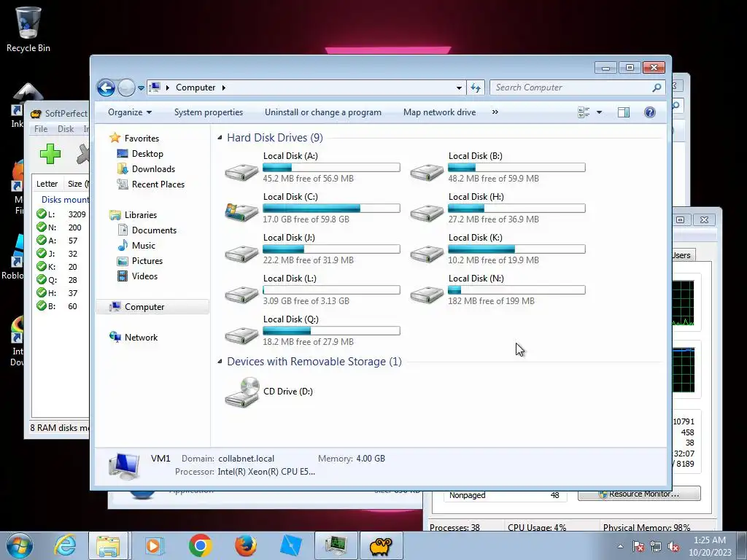The height and width of the screenshot is (560, 747).
Task: Select Local Disk (Q:) drive icon
Action: tap(241, 335)
